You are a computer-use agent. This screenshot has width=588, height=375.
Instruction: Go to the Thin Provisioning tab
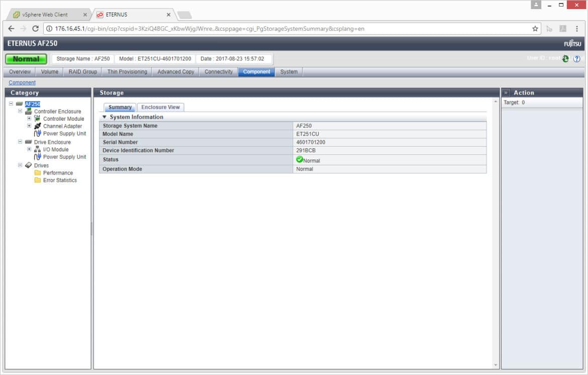pos(127,71)
